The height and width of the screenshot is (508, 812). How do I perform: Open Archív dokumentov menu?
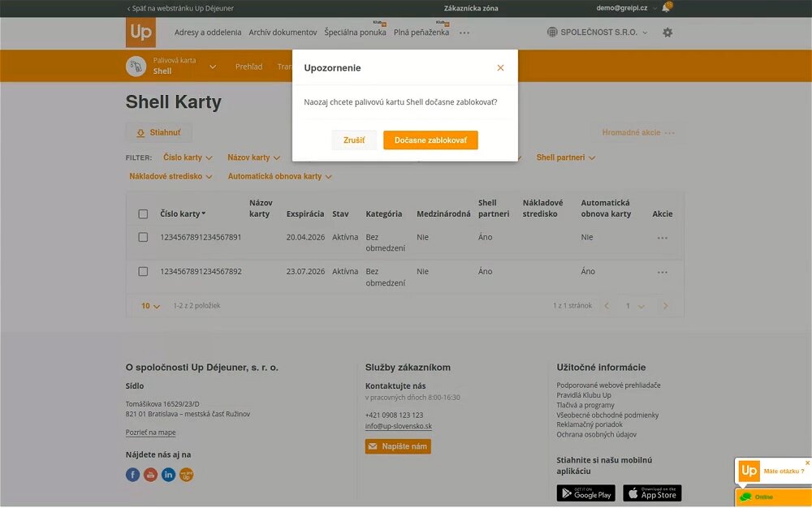(x=283, y=32)
